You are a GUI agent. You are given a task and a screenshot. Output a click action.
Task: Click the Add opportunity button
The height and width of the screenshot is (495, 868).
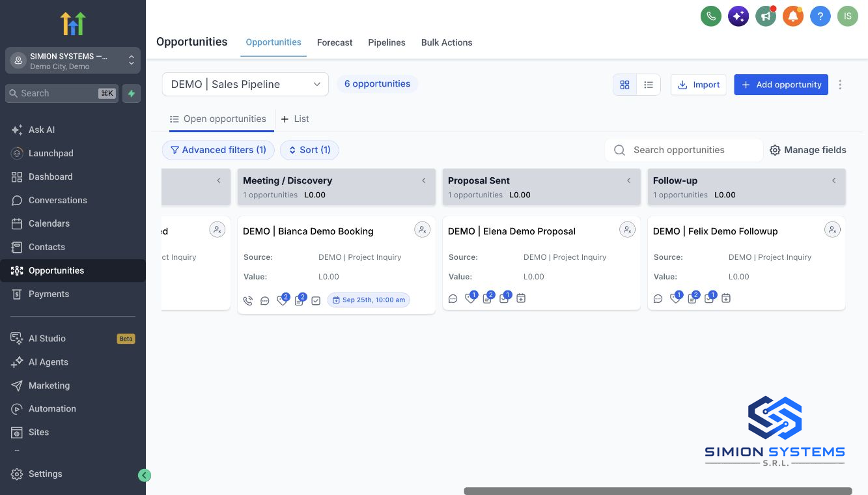[x=781, y=85]
